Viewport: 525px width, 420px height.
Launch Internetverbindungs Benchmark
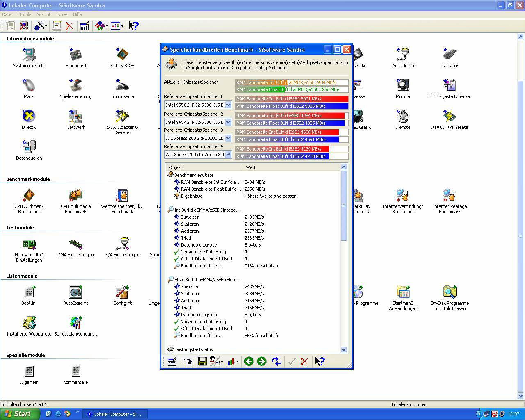[x=403, y=201]
